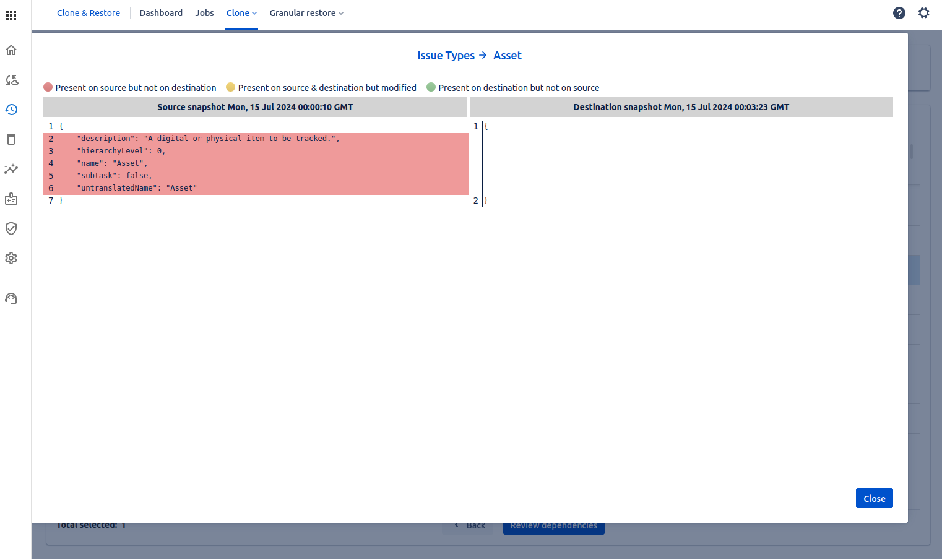Go to home via sidebar house icon
942x560 pixels.
(11, 50)
